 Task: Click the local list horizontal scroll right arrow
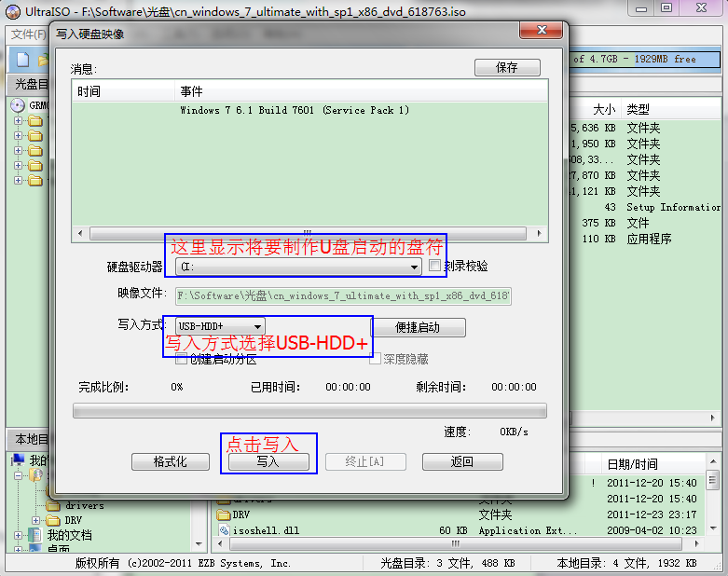[696, 543]
